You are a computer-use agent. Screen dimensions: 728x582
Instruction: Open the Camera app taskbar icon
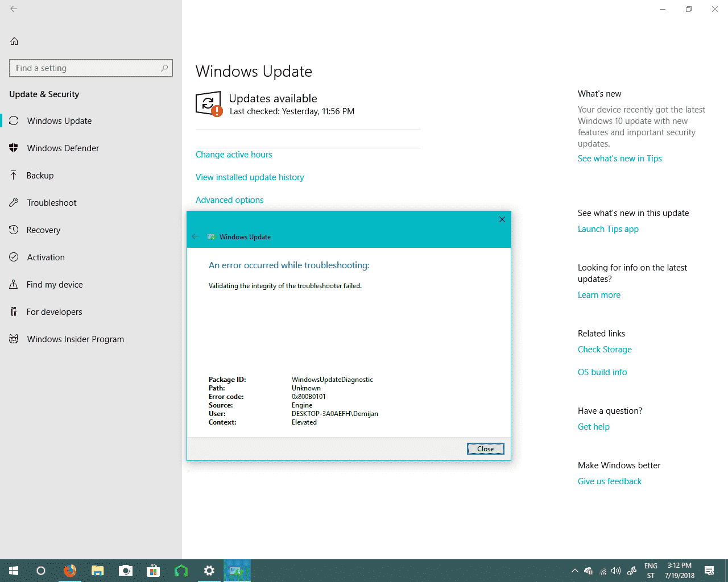click(126, 571)
